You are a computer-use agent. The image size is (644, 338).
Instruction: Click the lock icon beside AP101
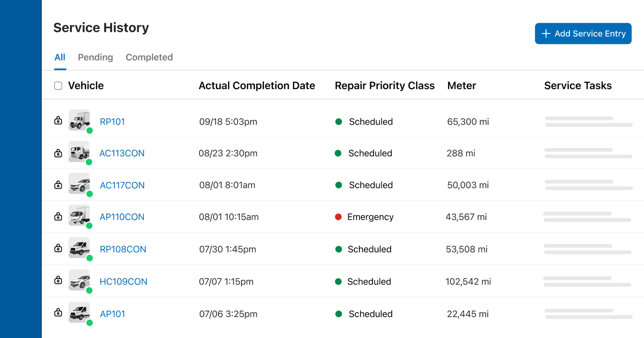point(58,313)
